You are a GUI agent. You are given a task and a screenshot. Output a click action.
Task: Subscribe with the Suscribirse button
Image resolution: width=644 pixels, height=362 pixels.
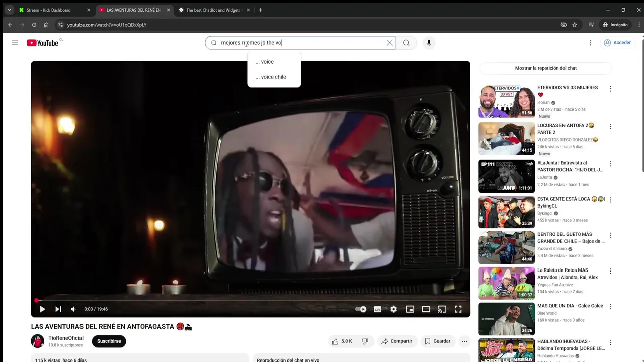click(109, 341)
